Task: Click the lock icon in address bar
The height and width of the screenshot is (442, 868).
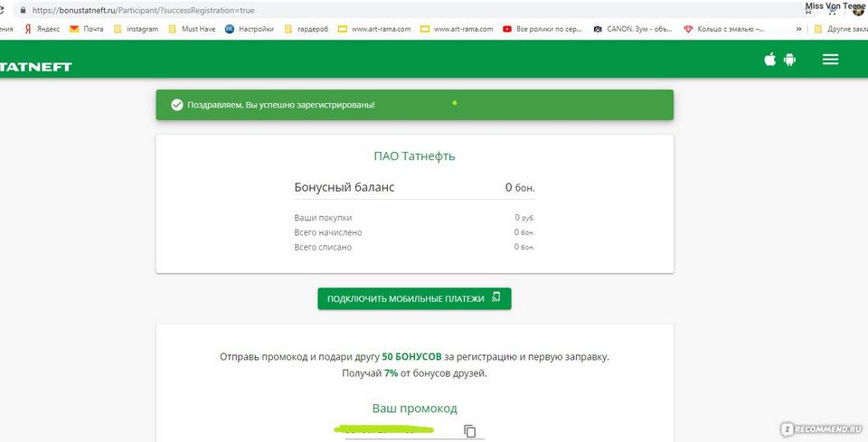Action: [x=23, y=10]
